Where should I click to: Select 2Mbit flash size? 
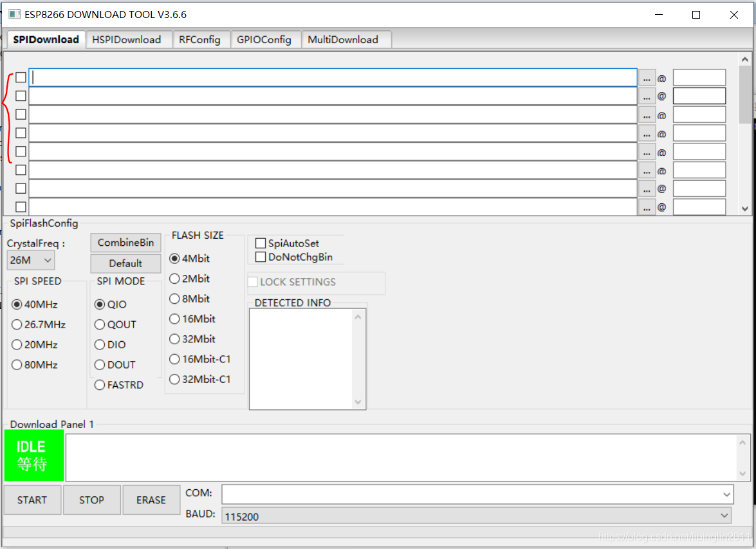(x=189, y=279)
